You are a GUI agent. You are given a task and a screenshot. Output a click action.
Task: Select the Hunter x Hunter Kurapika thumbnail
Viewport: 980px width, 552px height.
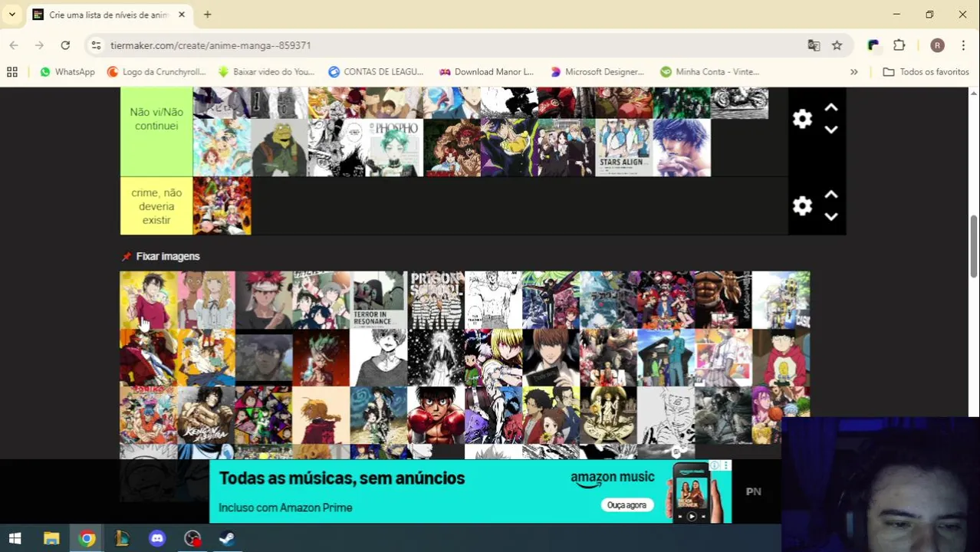493,357
